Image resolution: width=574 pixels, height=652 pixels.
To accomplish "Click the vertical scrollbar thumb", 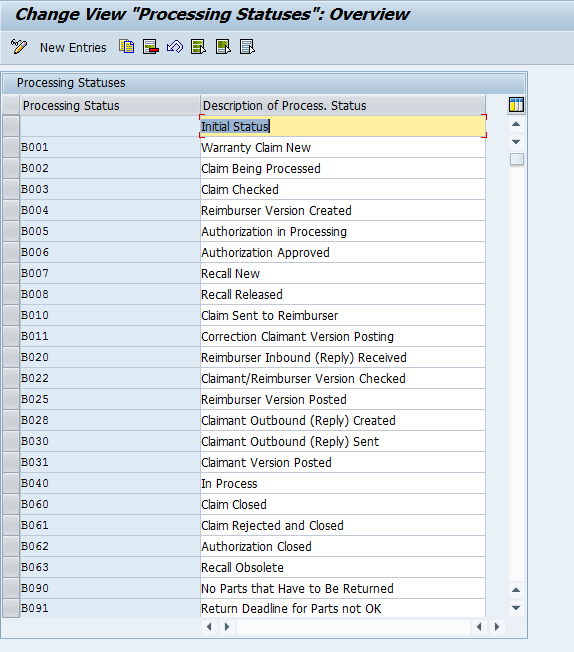I will [517, 159].
